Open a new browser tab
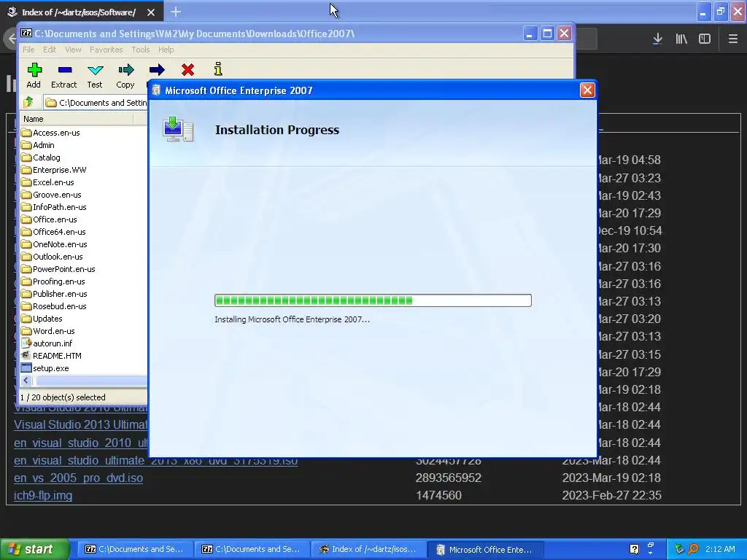 [x=176, y=12]
